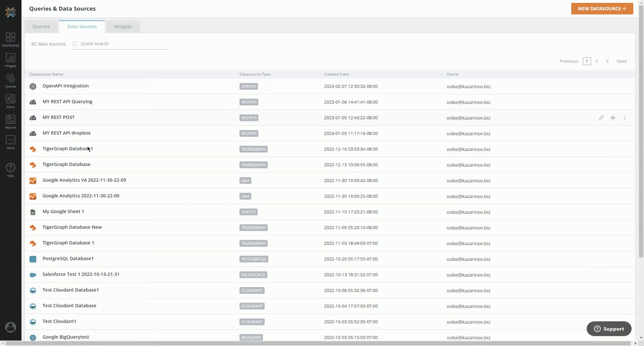
Task: Click the NEW DATASOURCE button
Action: pyautogui.click(x=602, y=9)
